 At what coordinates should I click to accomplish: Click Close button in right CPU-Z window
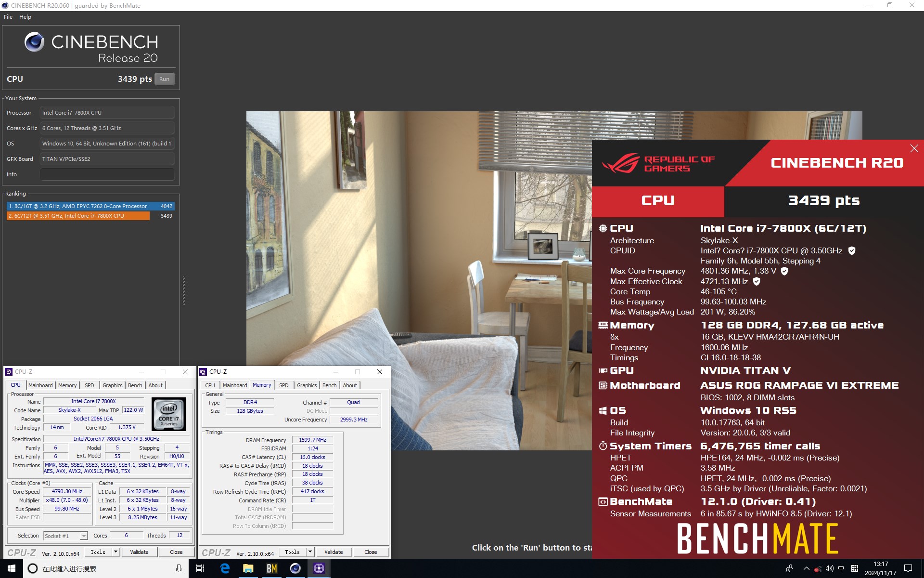point(371,552)
